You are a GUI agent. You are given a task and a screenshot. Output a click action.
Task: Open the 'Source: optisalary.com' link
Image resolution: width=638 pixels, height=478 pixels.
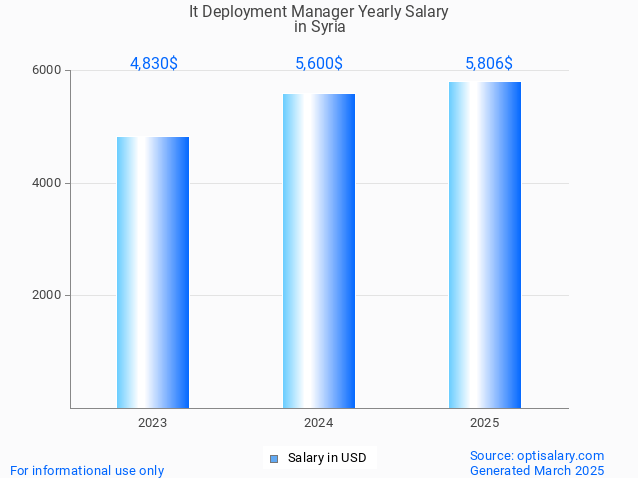click(x=537, y=455)
